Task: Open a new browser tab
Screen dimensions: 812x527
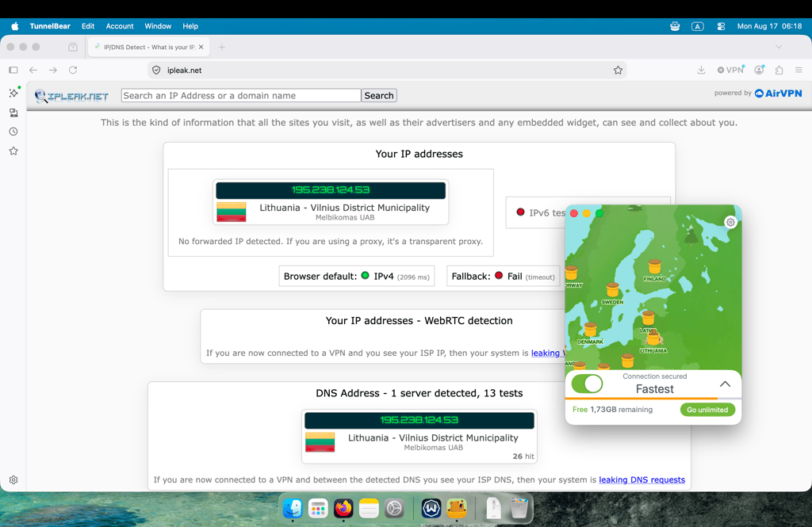Action: pyautogui.click(x=222, y=47)
